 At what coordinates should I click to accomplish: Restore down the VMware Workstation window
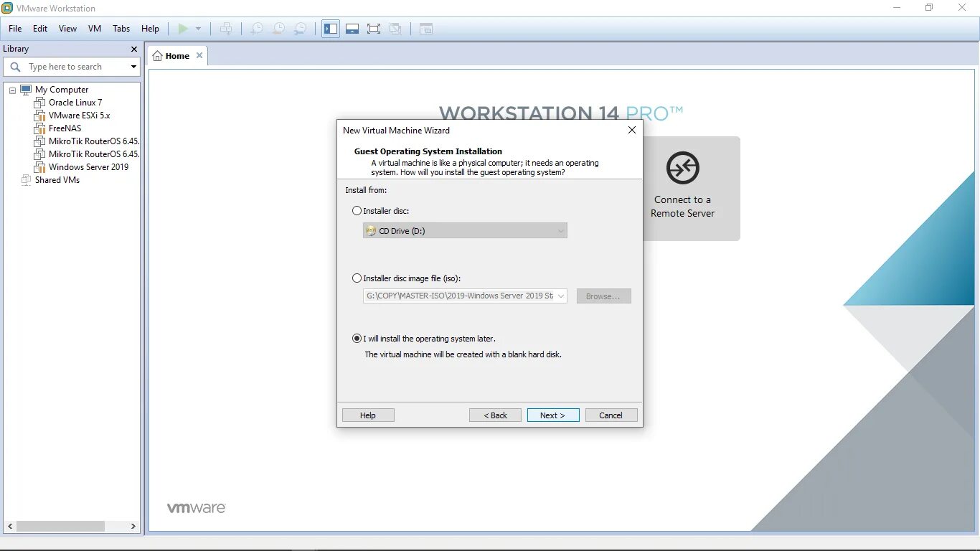pos(929,8)
